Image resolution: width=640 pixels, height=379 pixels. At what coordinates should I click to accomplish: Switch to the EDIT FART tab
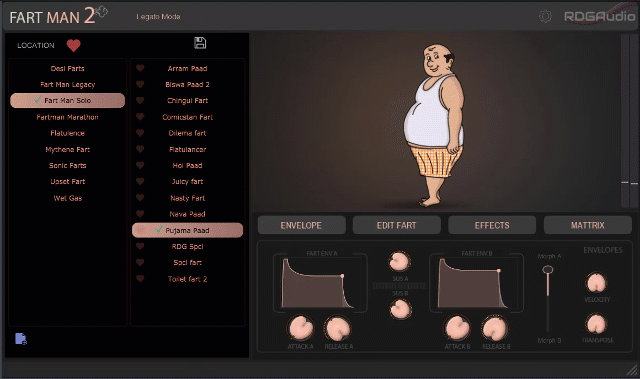(x=396, y=225)
